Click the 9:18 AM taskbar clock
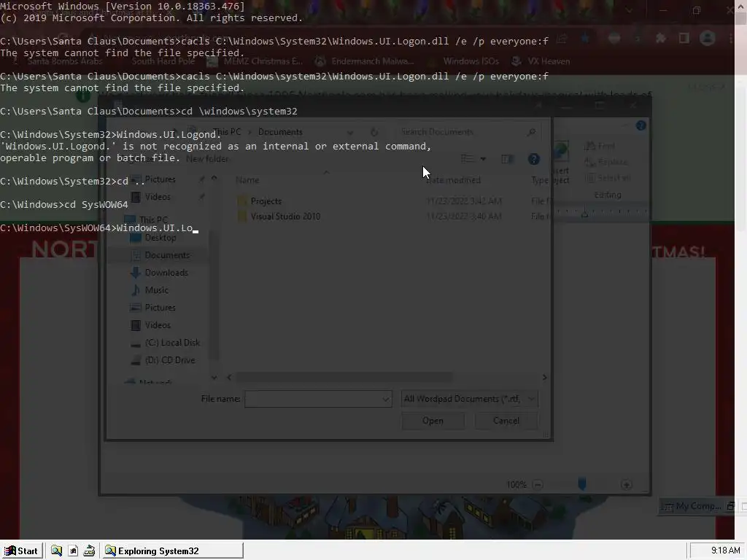Screen dimensions: 747x560 (x=725, y=551)
